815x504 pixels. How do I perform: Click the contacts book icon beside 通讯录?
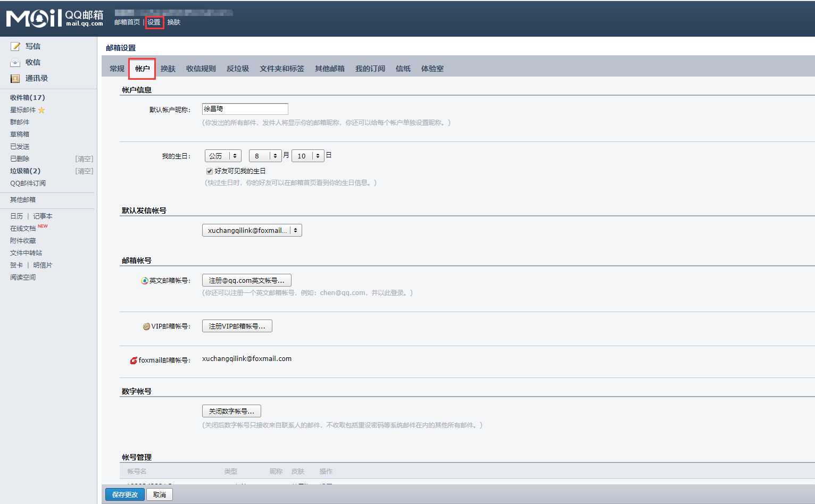(15, 78)
